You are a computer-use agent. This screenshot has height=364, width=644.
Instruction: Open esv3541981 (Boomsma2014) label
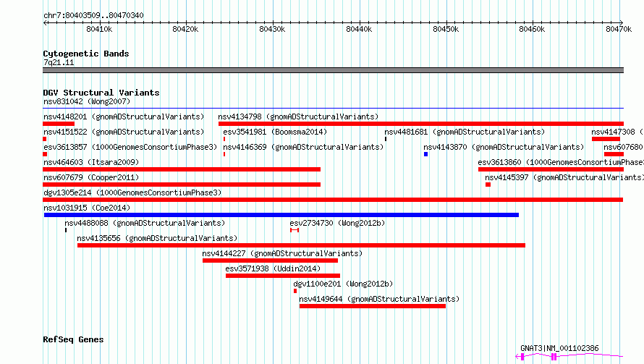275,132
